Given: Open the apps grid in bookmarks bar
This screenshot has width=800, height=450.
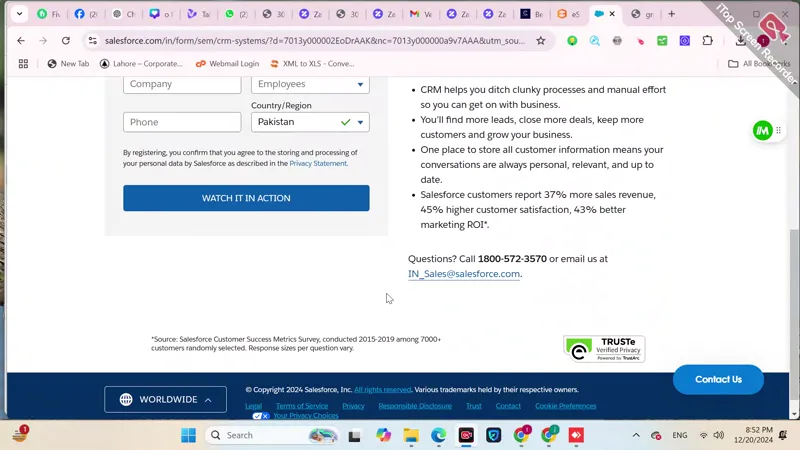Looking at the screenshot, I should point(23,64).
